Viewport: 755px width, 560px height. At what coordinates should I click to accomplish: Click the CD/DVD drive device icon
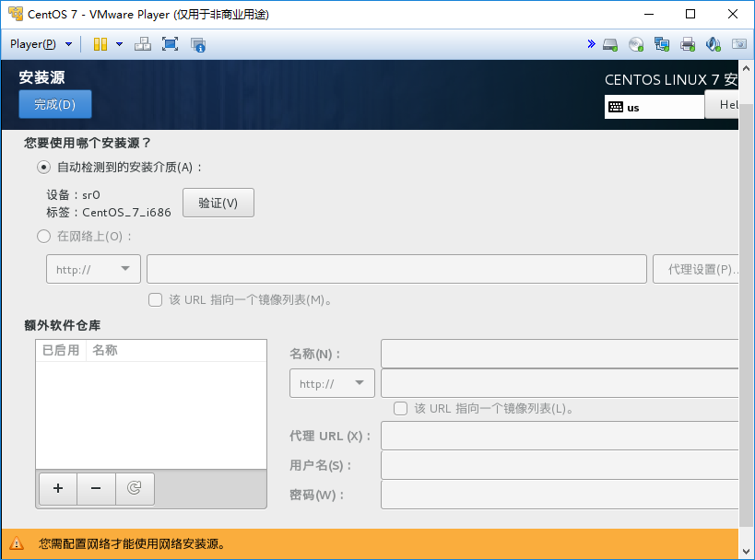[636, 45]
